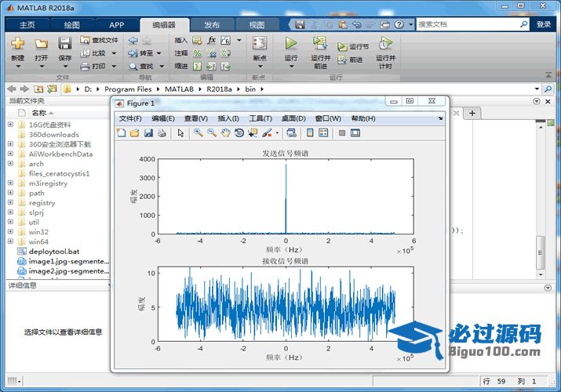Viewport: 561px width, 392px height.
Task: Click the Compare (比较) tool
Action: [x=93, y=53]
